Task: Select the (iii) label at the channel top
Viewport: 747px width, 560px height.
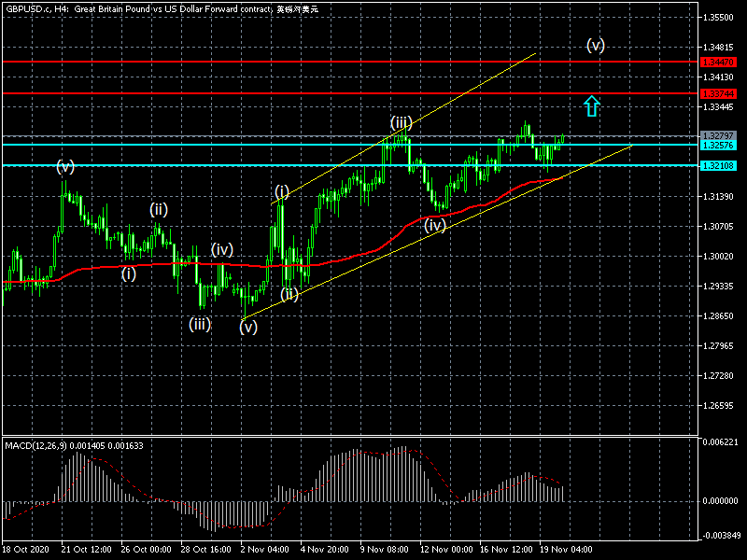Action: (402, 122)
